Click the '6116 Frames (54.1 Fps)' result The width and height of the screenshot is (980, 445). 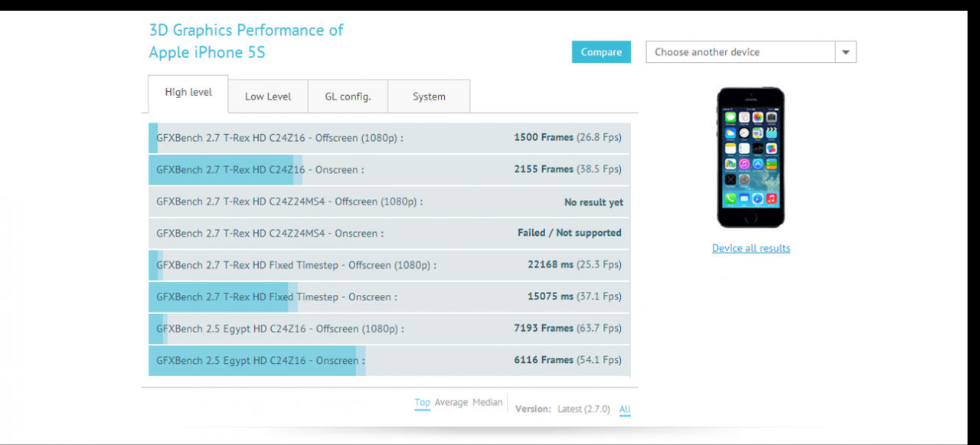[x=567, y=360]
